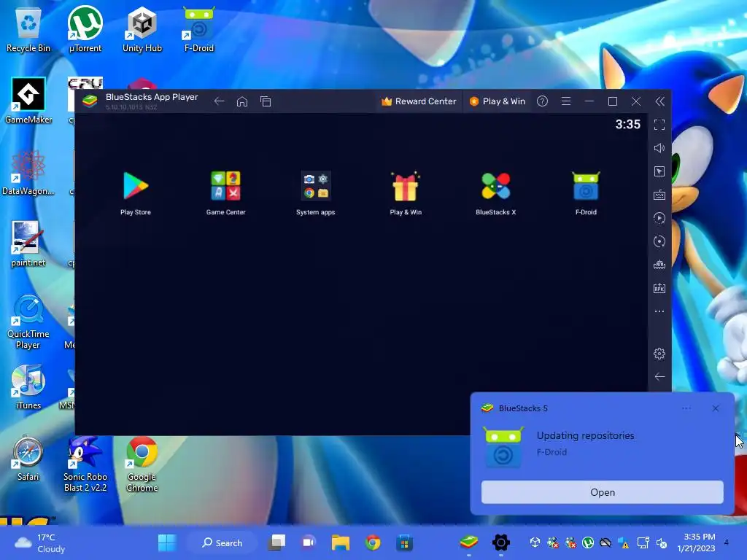Image resolution: width=747 pixels, height=560 pixels.
Task: Select the µTorrent desktop shortcut
Action: click(x=85, y=29)
